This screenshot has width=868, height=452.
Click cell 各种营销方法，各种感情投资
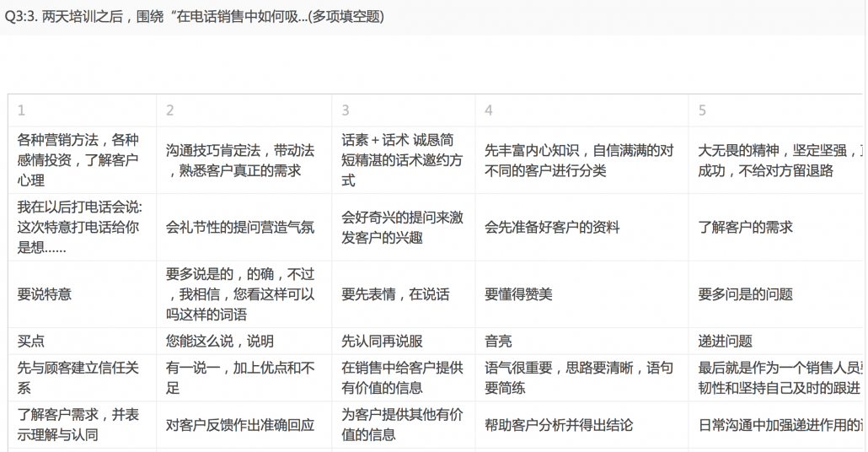[x=82, y=160]
